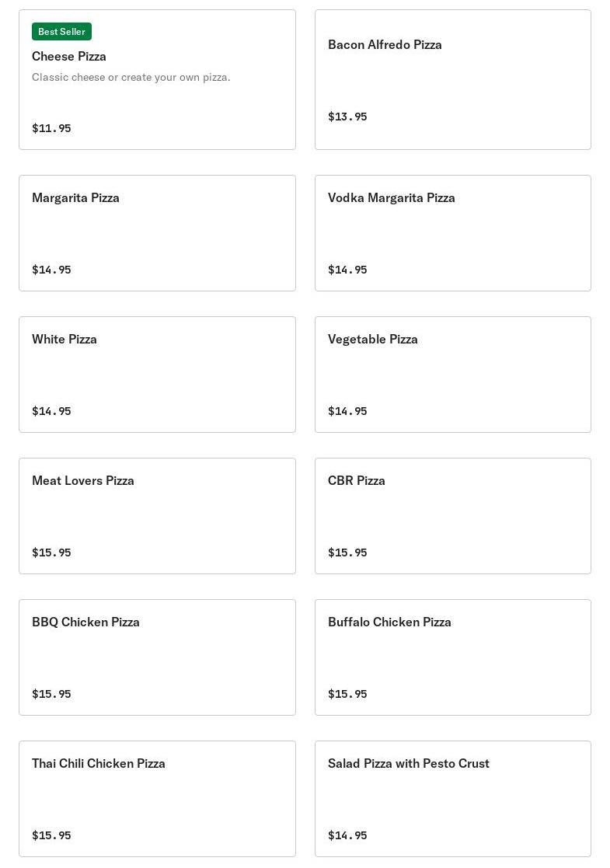Screen dimensions: 610x868
Task: Click the Thai Chili Chicken $15.95 price
Action: (51, 835)
